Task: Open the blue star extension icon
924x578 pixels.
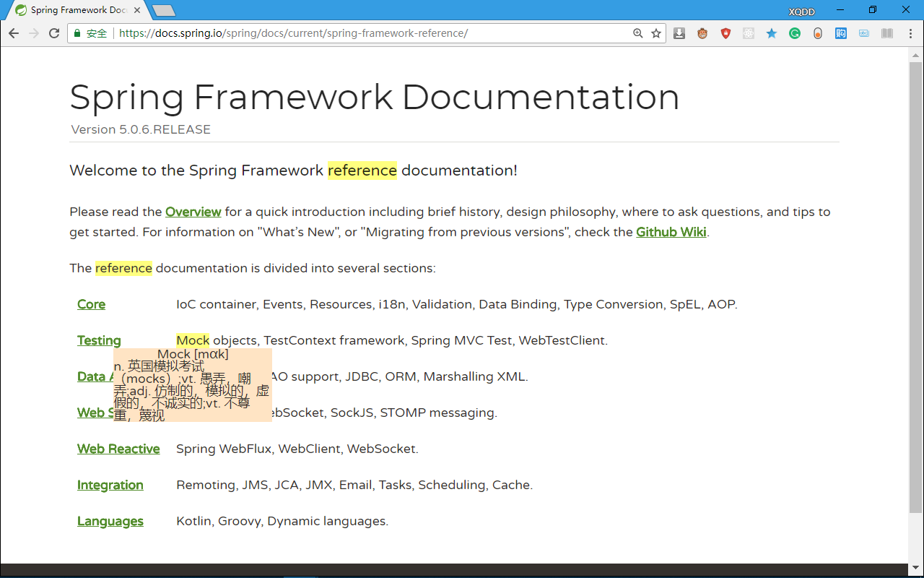Action: 772,33
